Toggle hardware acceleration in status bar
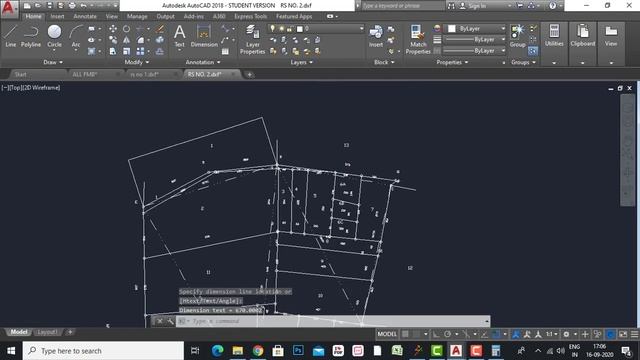The image size is (640, 360). [x=610, y=334]
